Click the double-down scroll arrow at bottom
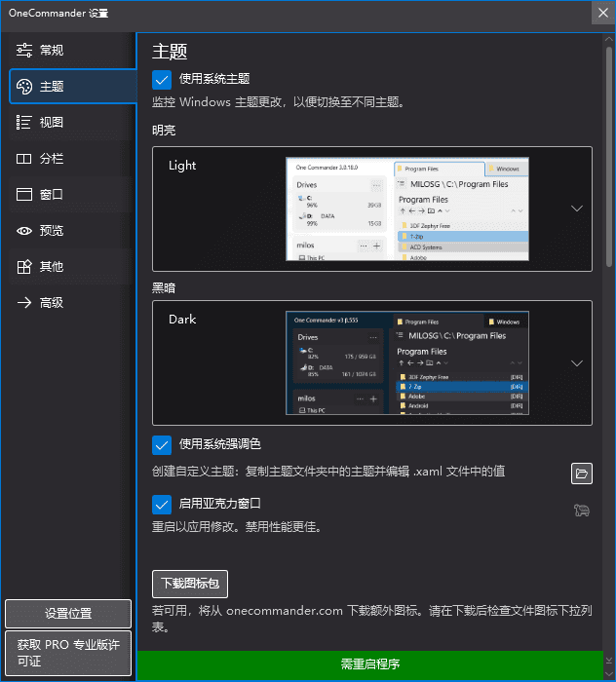 coord(609,661)
